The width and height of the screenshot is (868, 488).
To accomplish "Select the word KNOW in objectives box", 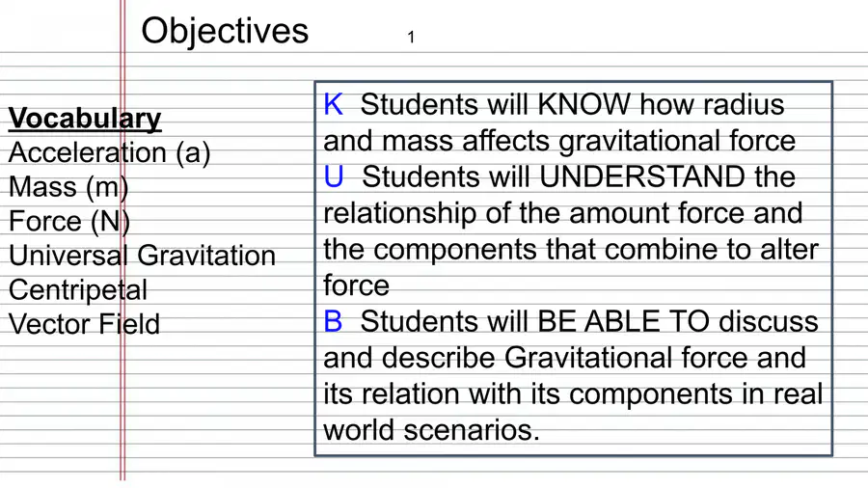I will point(584,104).
